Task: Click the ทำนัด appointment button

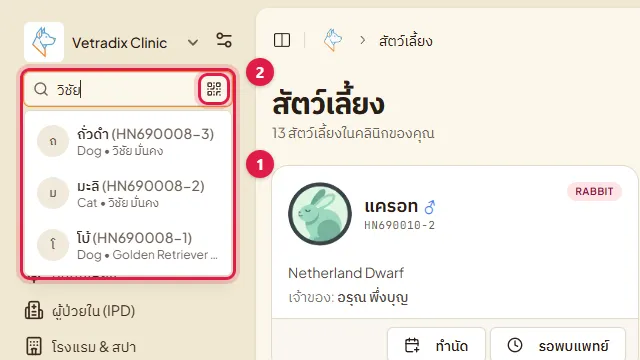Action: point(436,345)
